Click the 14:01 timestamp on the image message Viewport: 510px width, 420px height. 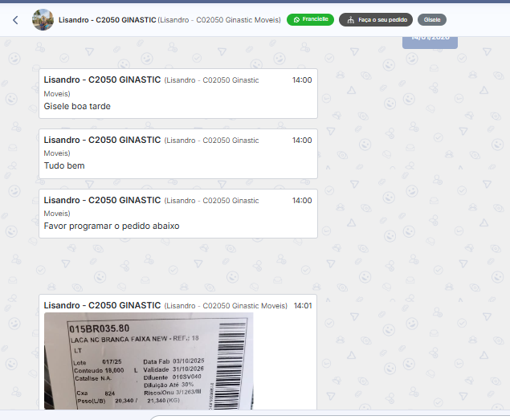[303, 306]
